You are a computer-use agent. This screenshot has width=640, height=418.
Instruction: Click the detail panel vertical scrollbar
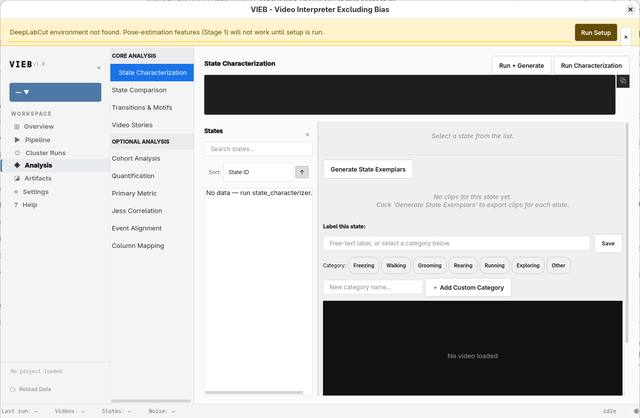tap(627, 233)
